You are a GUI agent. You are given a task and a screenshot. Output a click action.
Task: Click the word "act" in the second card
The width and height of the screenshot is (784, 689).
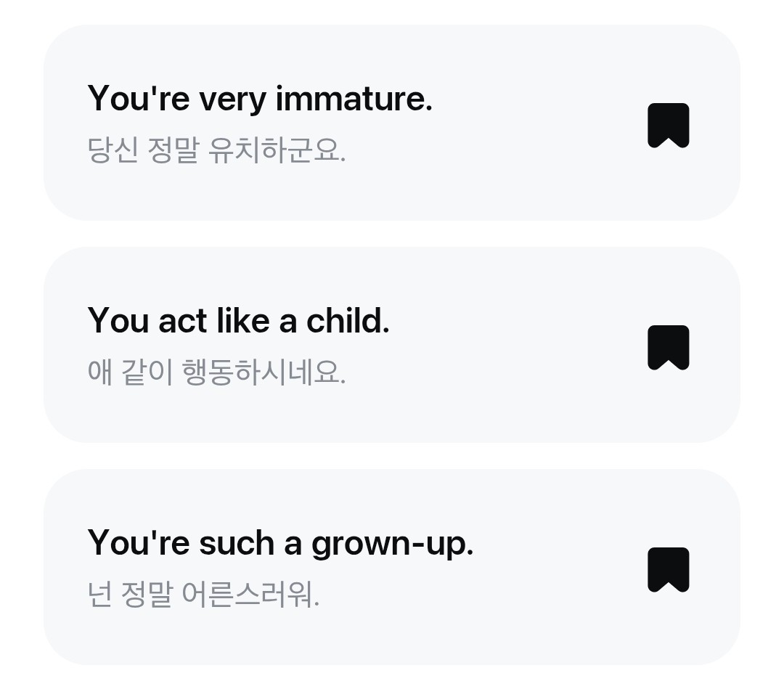coord(183,320)
